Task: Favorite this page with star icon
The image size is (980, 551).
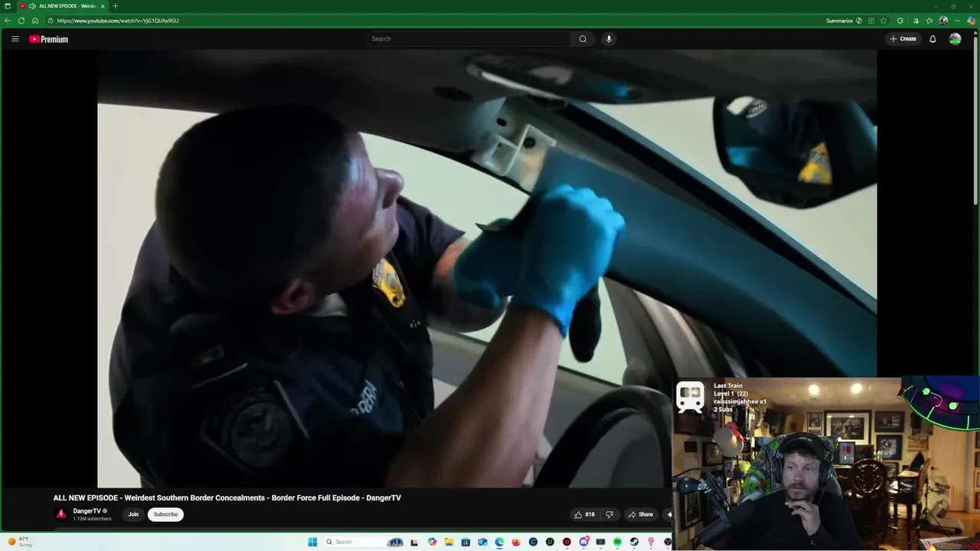Action: coord(884,21)
